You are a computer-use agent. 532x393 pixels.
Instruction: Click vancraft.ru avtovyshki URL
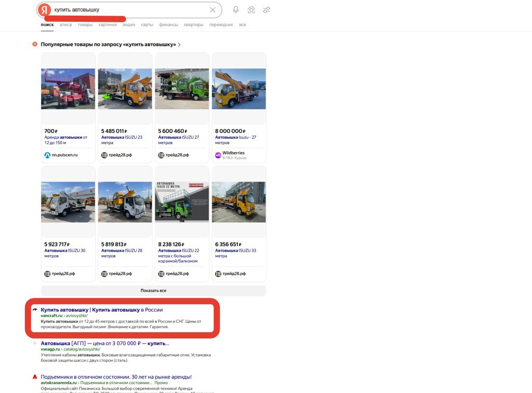tap(64, 316)
